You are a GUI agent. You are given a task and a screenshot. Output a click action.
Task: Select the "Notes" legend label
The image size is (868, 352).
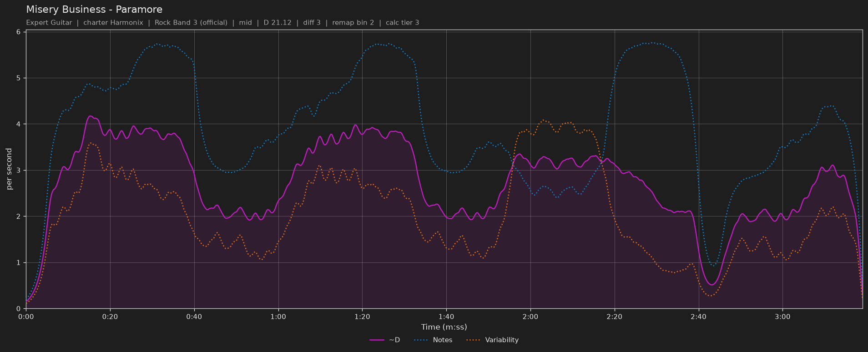(443, 340)
